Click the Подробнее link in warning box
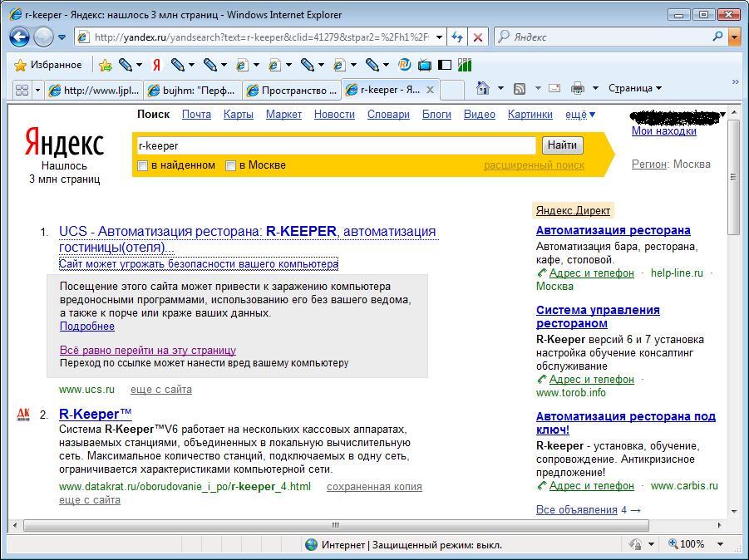The height and width of the screenshot is (560, 749). [x=87, y=326]
